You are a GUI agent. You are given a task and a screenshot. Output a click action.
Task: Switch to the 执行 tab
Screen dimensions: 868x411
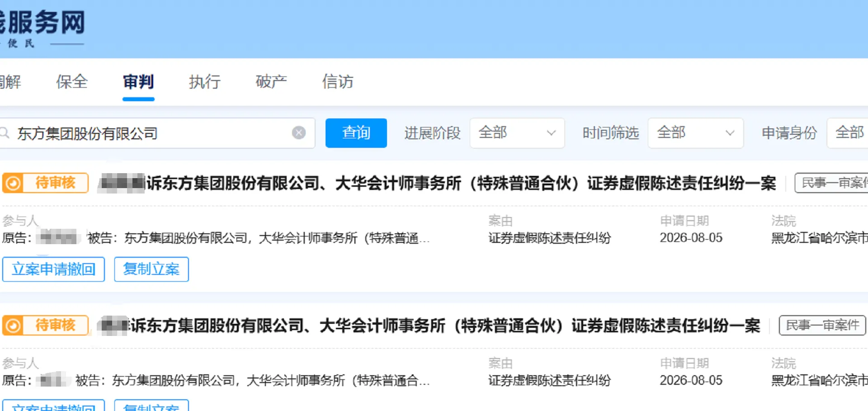[x=205, y=82]
